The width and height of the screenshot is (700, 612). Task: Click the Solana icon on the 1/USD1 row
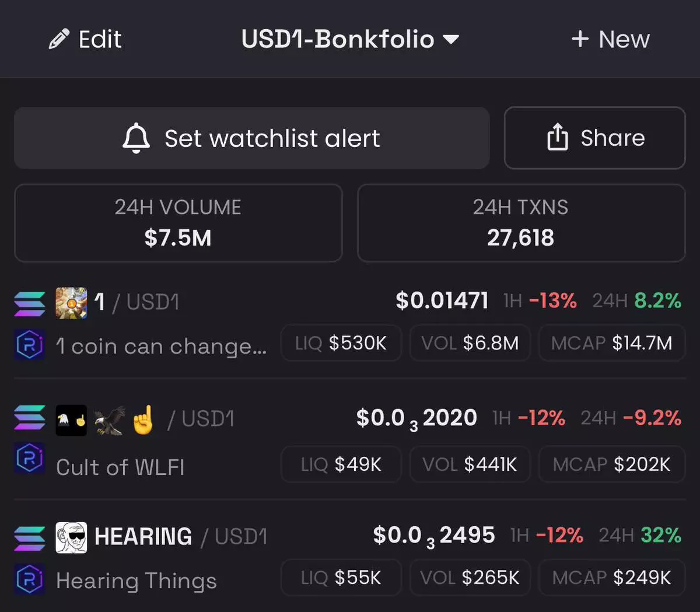(x=30, y=303)
